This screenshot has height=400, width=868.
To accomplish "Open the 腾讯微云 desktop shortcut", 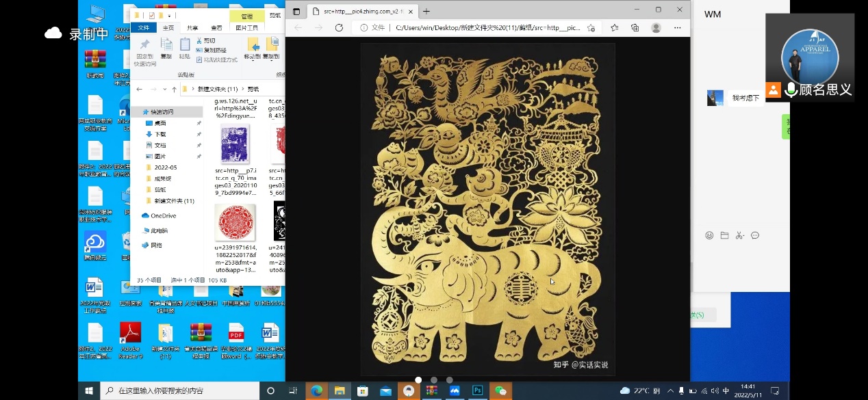I will [x=95, y=245].
